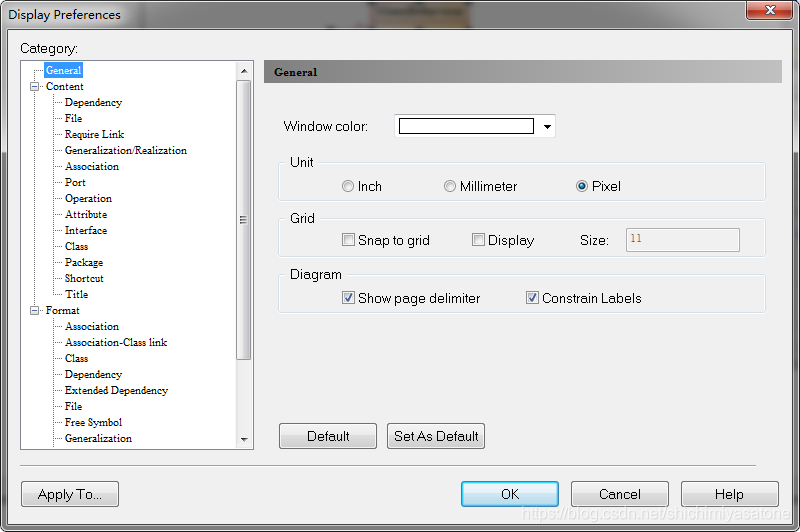The width and height of the screenshot is (800, 532).
Task: Click the Set As Default button
Action: [x=436, y=436]
